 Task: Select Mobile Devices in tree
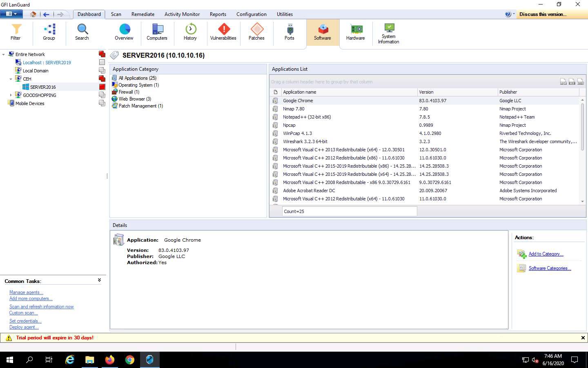tap(30, 103)
